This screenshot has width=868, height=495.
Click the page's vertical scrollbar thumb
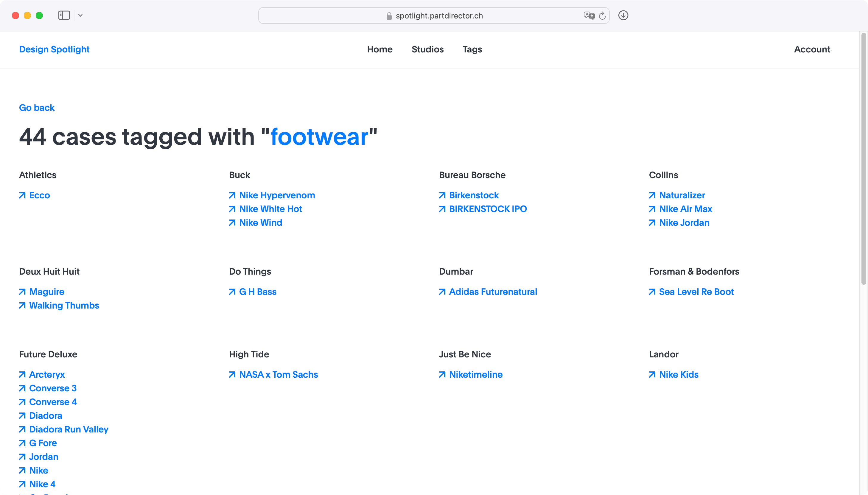click(864, 158)
